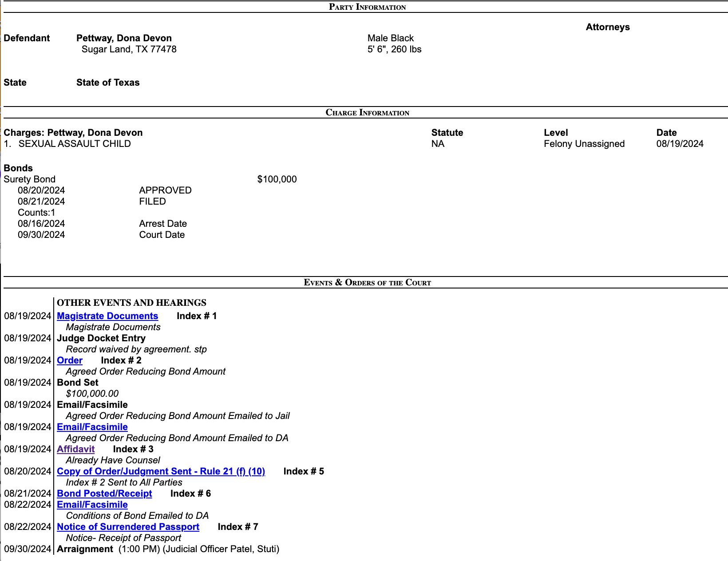Click the $100,000 surety bond amount
Image resolution: width=728 pixels, height=561 pixels.
point(277,179)
